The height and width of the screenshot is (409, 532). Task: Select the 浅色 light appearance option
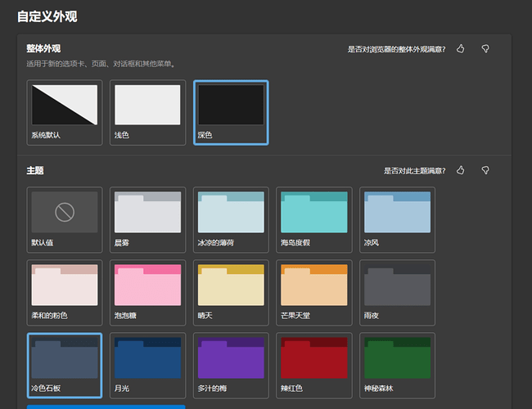pyautogui.click(x=147, y=113)
